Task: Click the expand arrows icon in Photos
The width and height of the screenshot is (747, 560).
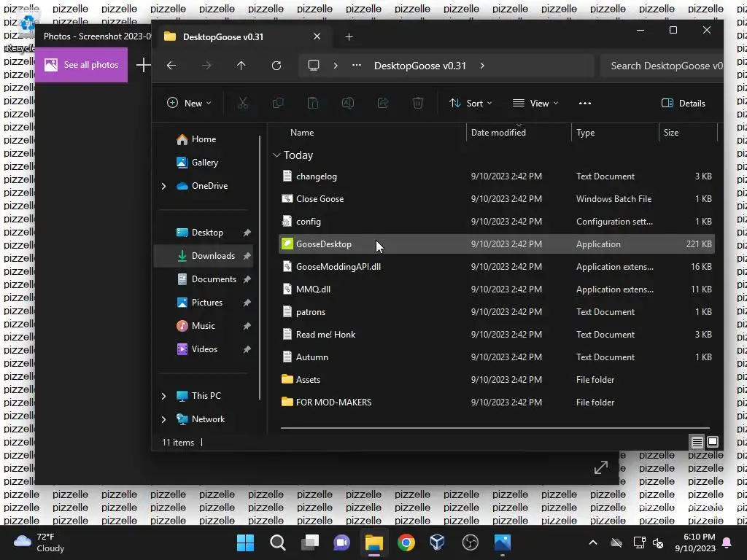Action: [601, 467]
